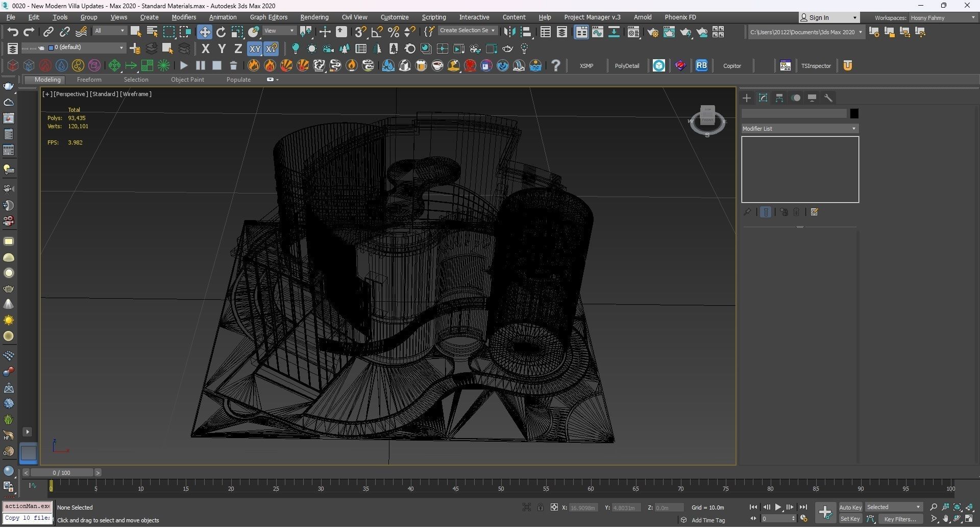Open the selection filter 'All' dropdown
Screen dimensions: 980x531
click(109, 31)
